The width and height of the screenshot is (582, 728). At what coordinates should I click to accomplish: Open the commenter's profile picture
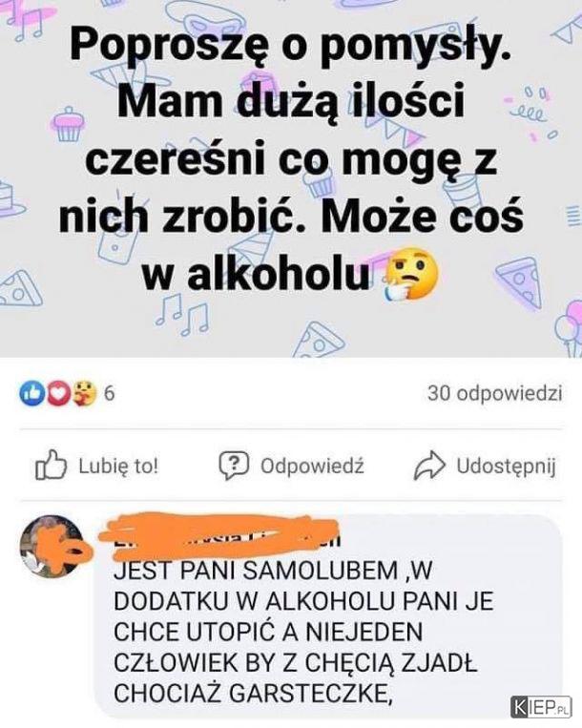click(x=52, y=546)
